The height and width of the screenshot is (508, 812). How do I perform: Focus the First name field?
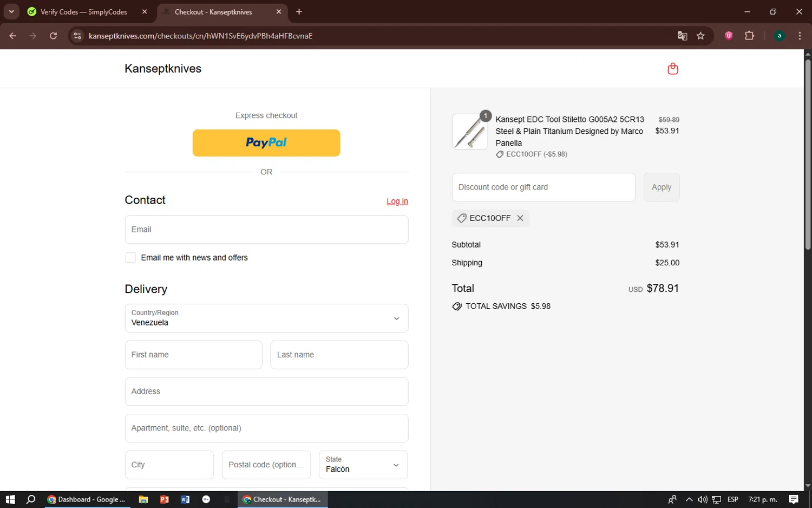coord(193,355)
